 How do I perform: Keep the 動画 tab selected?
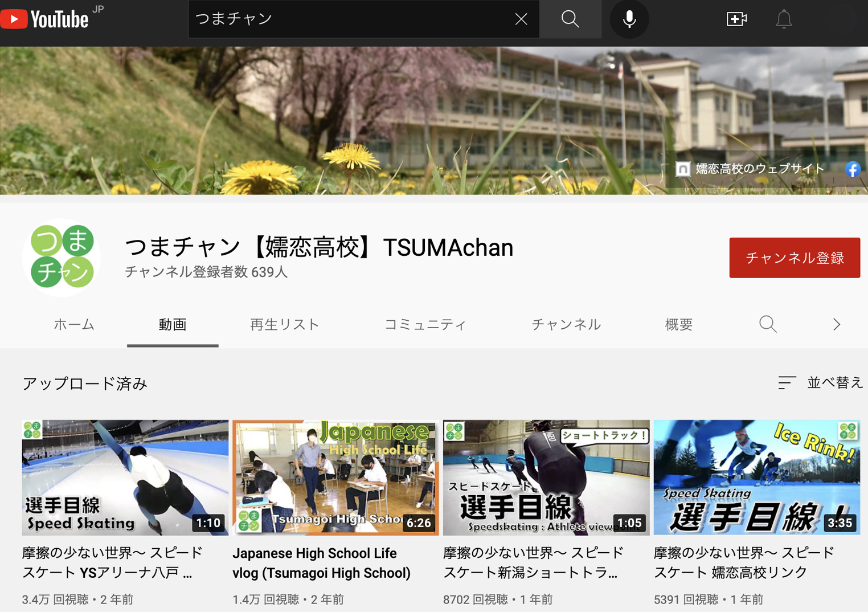pyautogui.click(x=172, y=324)
